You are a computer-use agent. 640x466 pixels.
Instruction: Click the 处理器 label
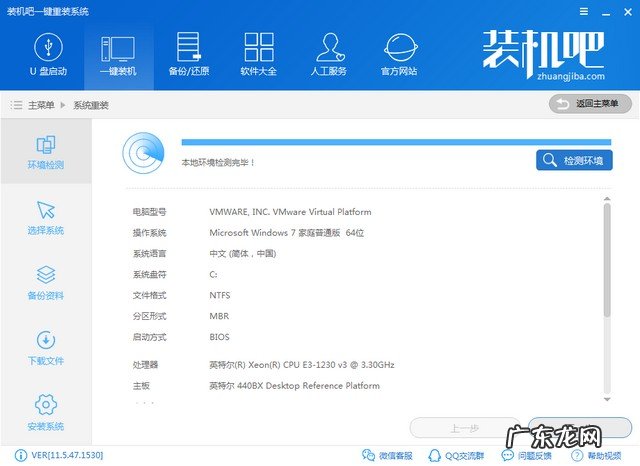point(145,364)
